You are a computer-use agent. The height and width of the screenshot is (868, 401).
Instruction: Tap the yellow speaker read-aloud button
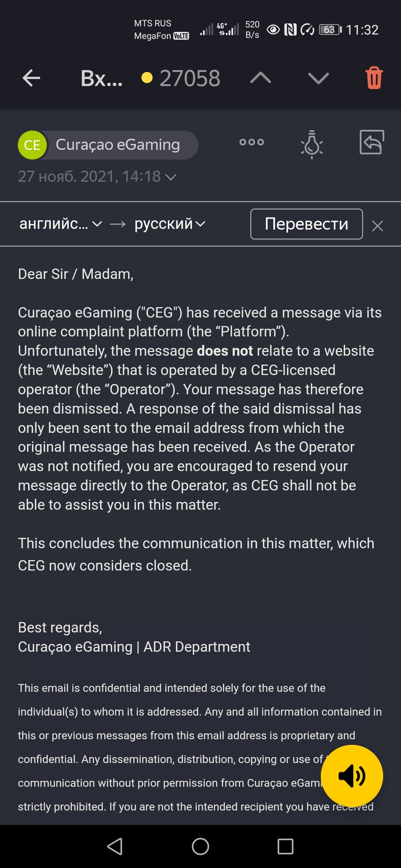352,776
